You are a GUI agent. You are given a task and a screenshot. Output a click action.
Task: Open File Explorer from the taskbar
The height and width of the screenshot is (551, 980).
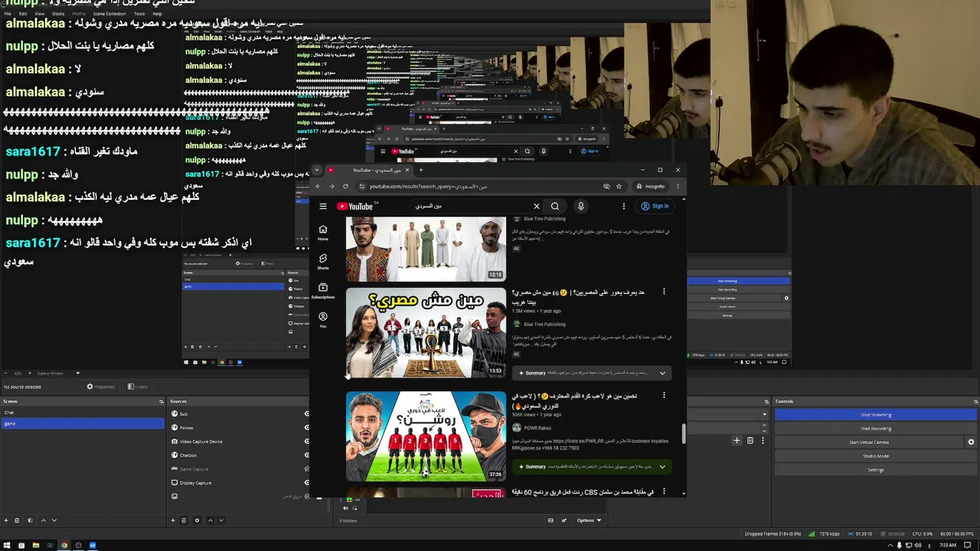(x=35, y=546)
